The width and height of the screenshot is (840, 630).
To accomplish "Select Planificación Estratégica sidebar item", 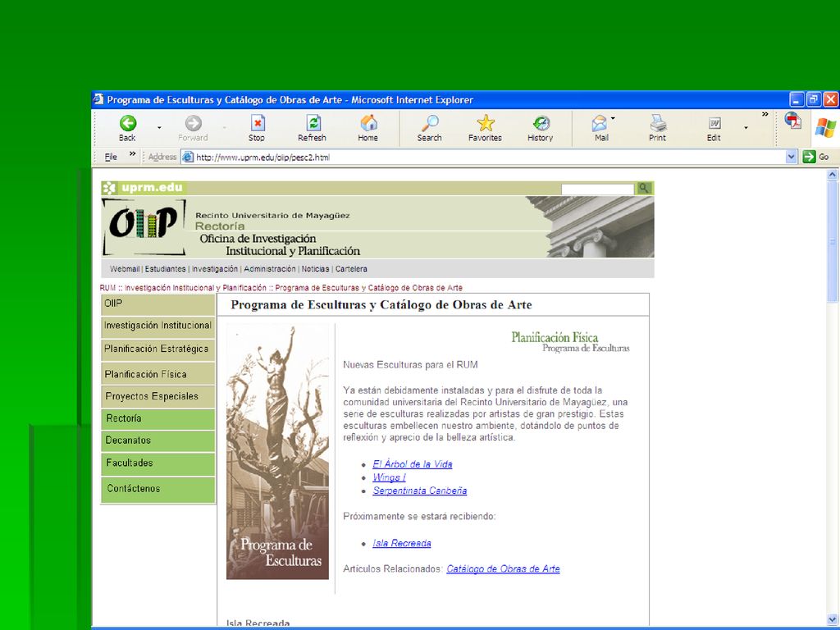I will point(158,349).
